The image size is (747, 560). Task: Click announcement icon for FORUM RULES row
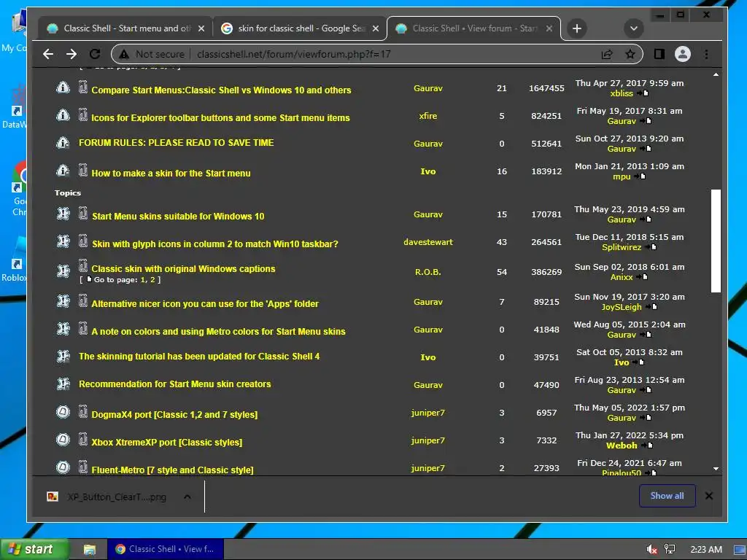(x=63, y=143)
